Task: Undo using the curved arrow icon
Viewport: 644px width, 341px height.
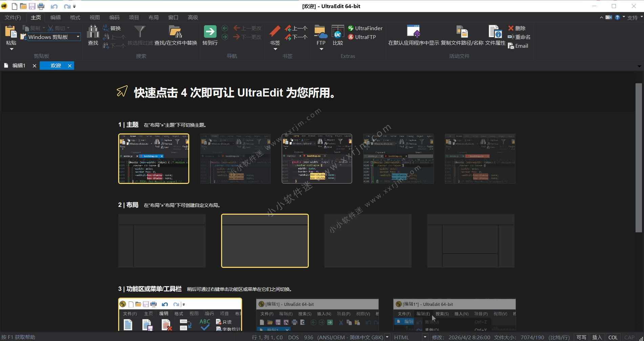Action: (54, 6)
